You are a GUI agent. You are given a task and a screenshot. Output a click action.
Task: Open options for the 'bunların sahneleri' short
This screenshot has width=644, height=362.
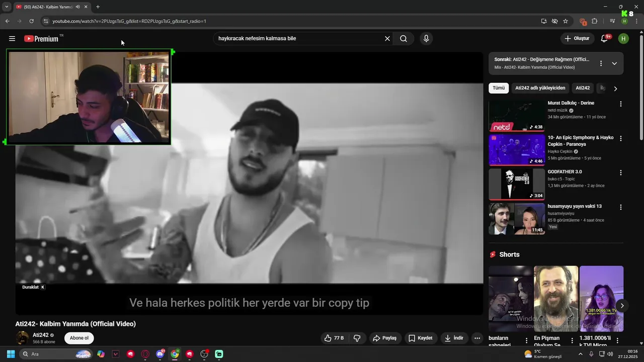[x=527, y=340]
